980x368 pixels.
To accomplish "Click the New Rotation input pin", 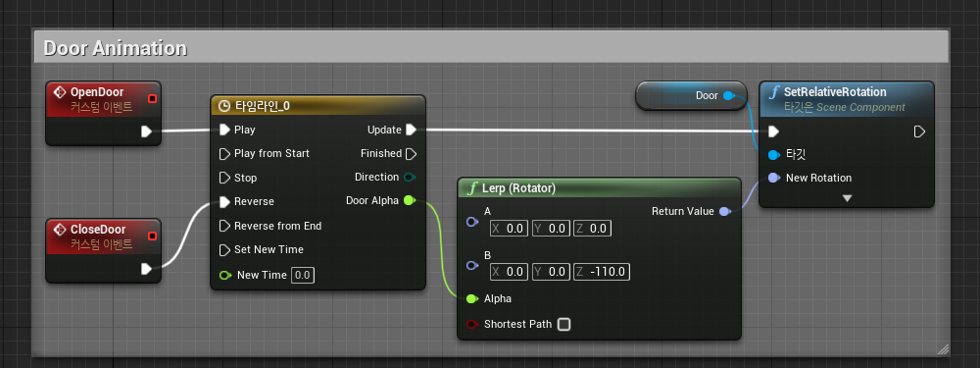I will [774, 178].
